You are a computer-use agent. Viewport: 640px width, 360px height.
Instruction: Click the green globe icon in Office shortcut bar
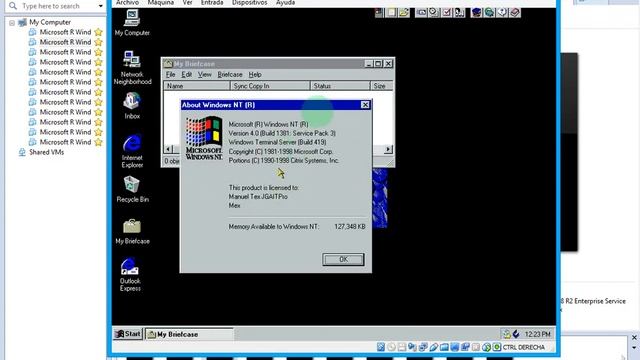(489, 13)
